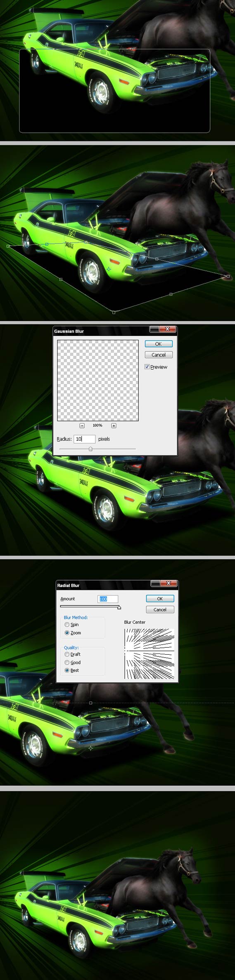
Task: Click the Gaussian Blur radius slider handle
Action: 90,449
